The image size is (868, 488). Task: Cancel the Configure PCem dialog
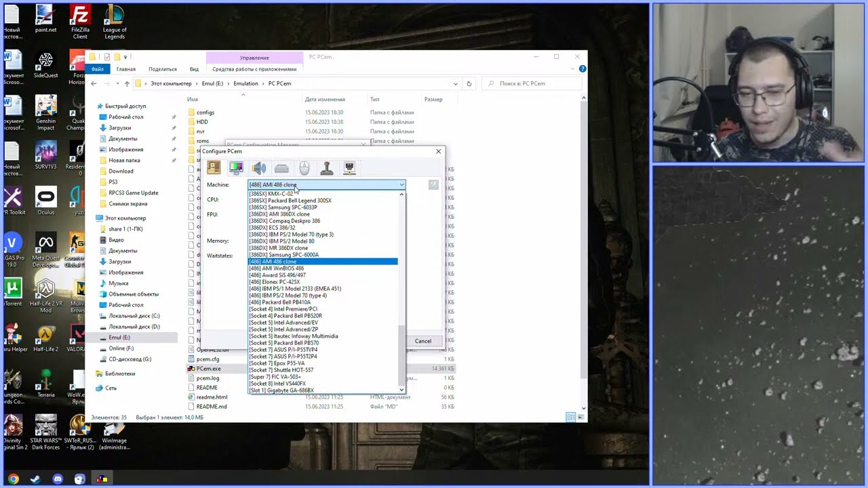coord(422,341)
